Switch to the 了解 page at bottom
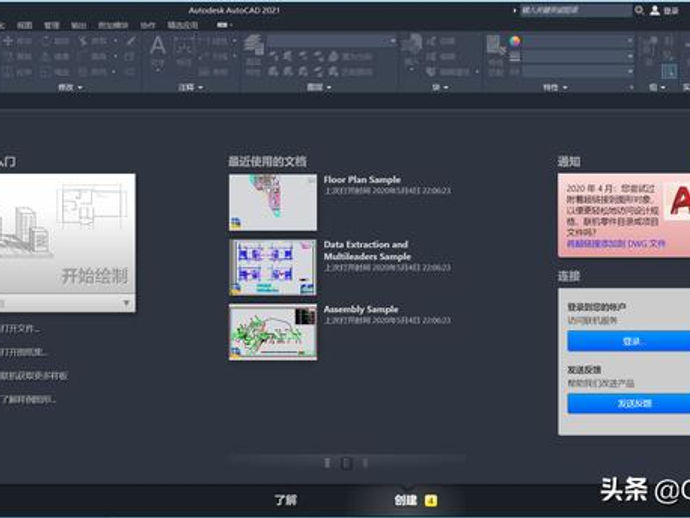Screen dimensions: 690x518 [286, 500]
